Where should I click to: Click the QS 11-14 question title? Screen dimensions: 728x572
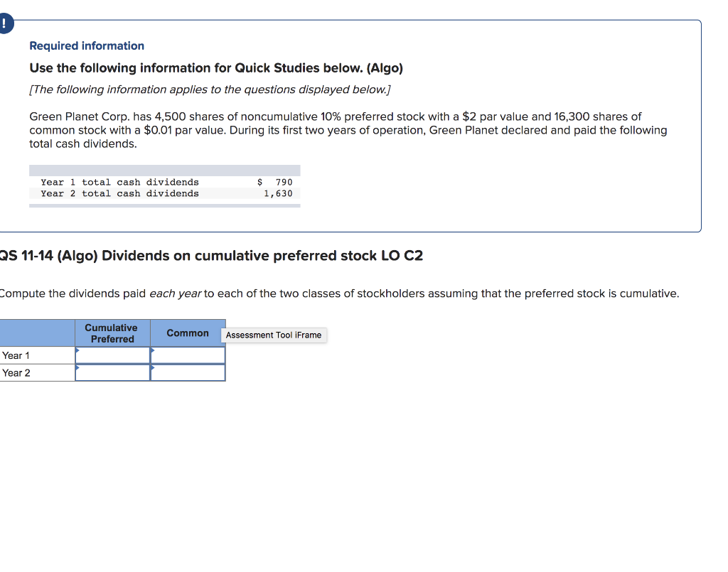[x=210, y=256]
